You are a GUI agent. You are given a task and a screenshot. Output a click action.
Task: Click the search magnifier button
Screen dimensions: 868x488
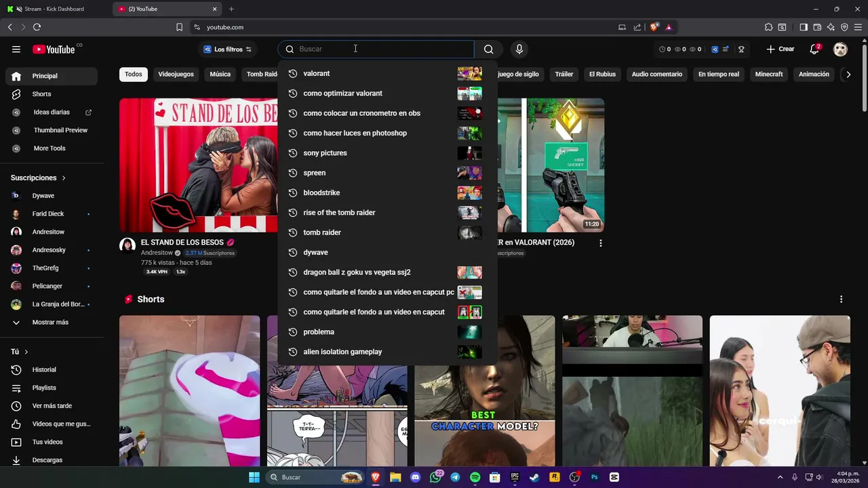488,49
